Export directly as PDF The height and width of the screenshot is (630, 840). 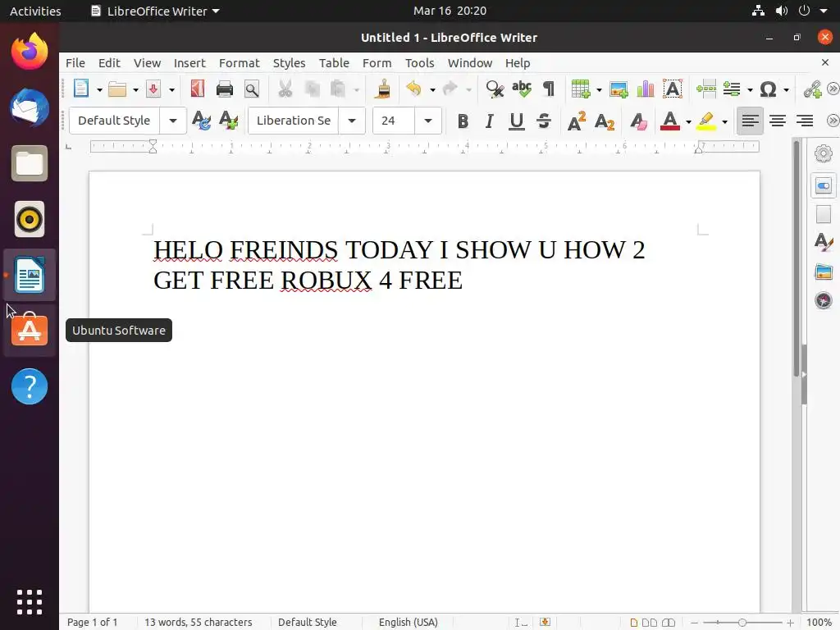tap(198, 89)
